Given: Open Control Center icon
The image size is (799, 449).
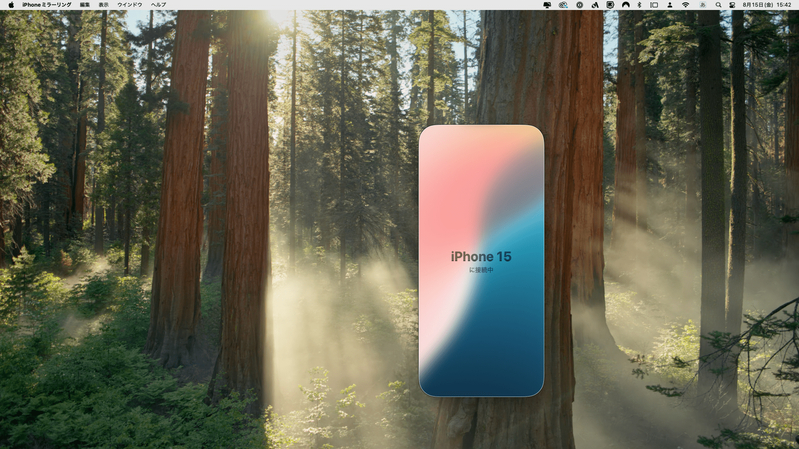Looking at the screenshot, I should click(732, 5).
